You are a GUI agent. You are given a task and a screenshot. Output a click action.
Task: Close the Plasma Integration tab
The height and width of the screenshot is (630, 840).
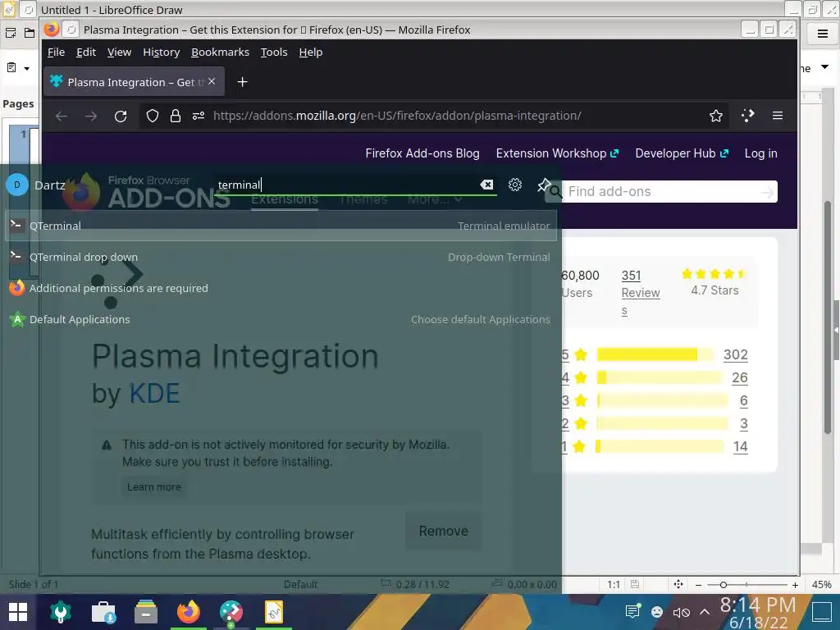pyautogui.click(x=212, y=81)
